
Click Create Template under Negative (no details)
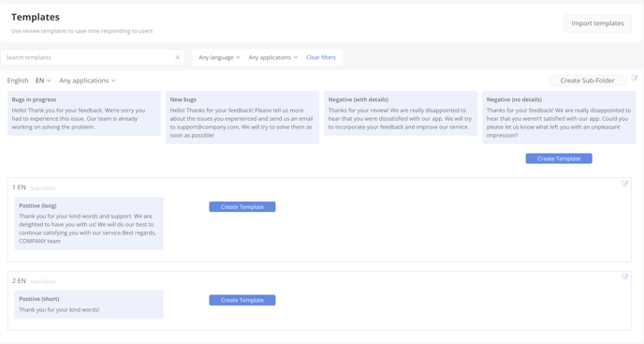point(559,158)
